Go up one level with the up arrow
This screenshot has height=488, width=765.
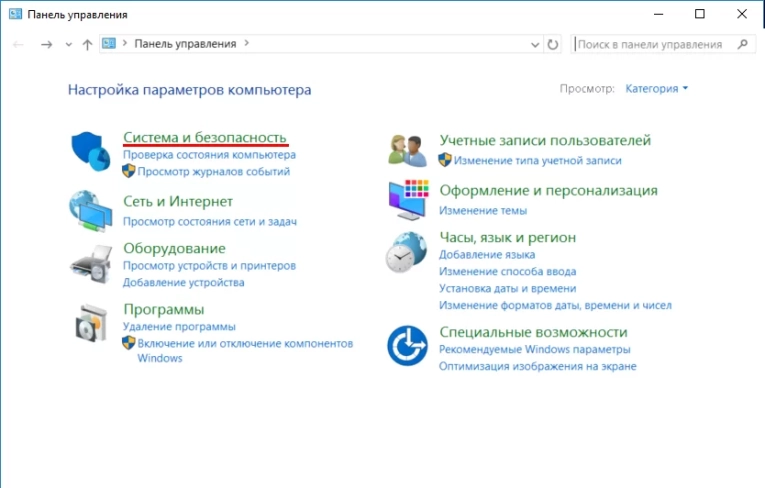[87, 45]
